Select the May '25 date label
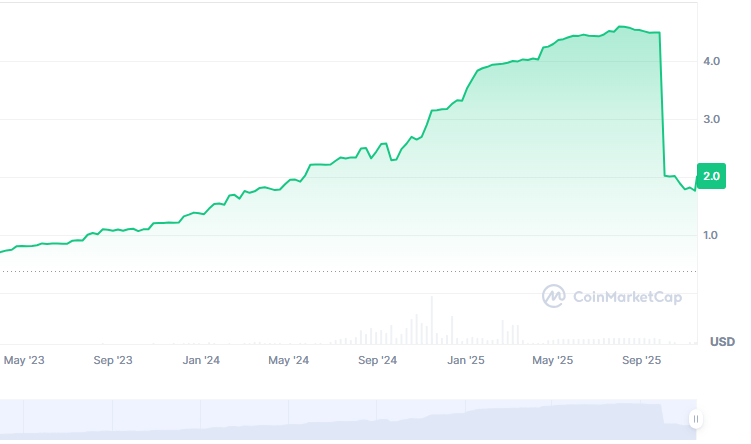 (x=553, y=360)
